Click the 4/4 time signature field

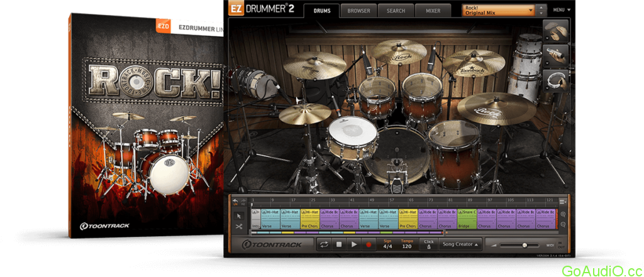387,244
